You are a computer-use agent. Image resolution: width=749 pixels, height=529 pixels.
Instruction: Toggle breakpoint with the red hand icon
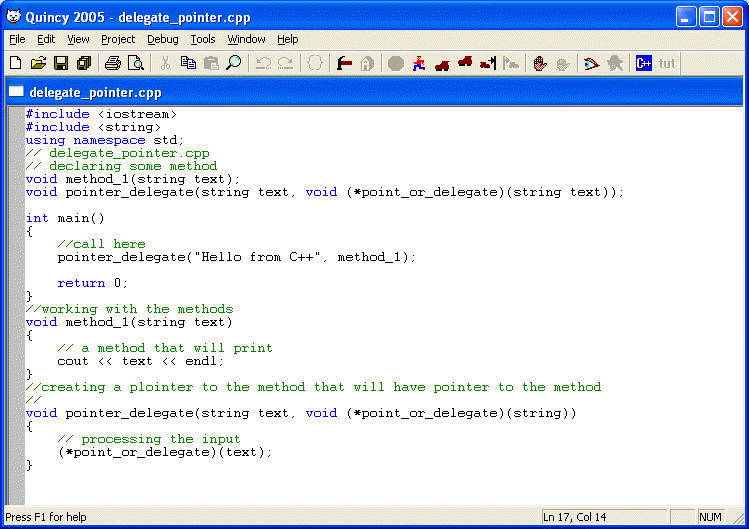pos(540,63)
